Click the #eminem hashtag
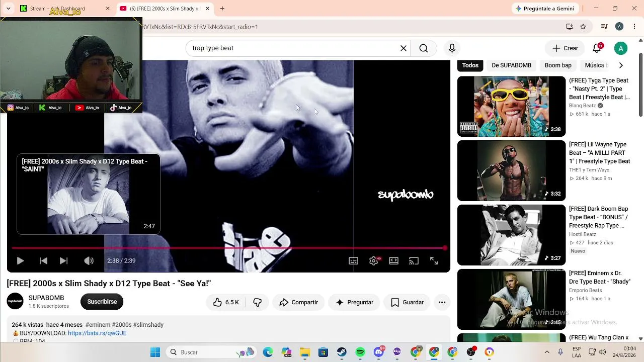This screenshot has width=644, height=362. pos(98,325)
